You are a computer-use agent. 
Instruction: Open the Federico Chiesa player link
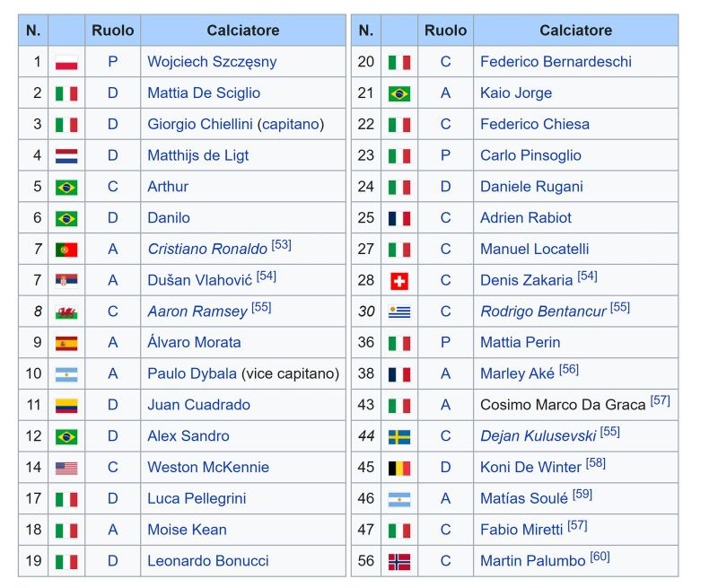pyautogui.click(x=535, y=124)
